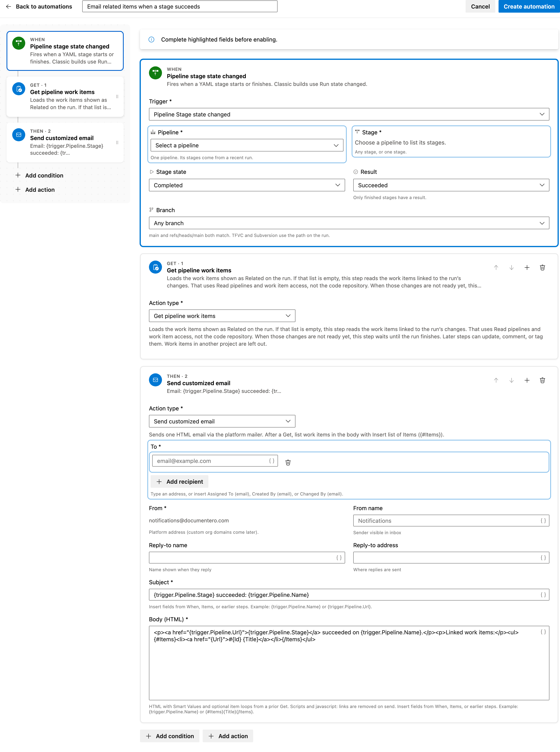Click the blue Get pipeline work items icon in the sidebar

tap(19, 89)
